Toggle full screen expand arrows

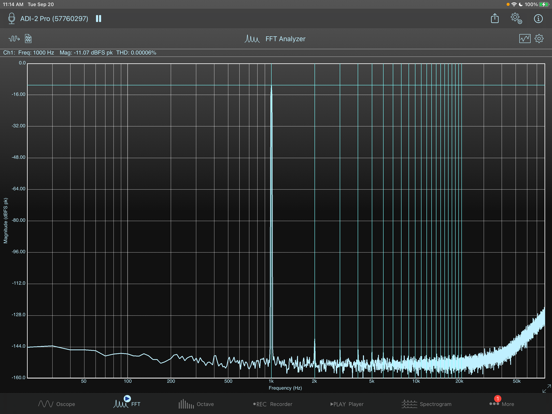[546, 389]
